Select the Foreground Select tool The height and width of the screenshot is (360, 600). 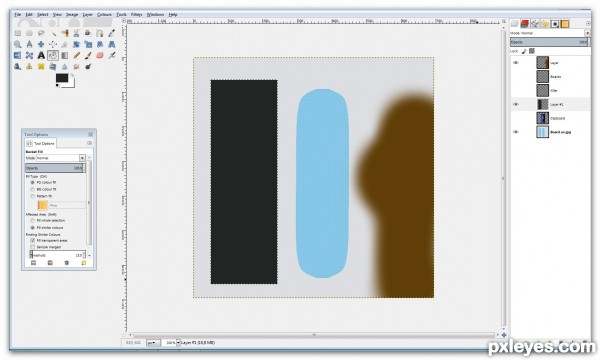tap(88, 33)
